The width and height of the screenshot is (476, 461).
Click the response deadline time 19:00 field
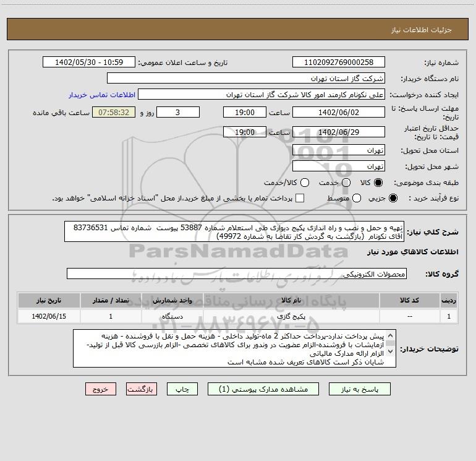coord(245,112)
